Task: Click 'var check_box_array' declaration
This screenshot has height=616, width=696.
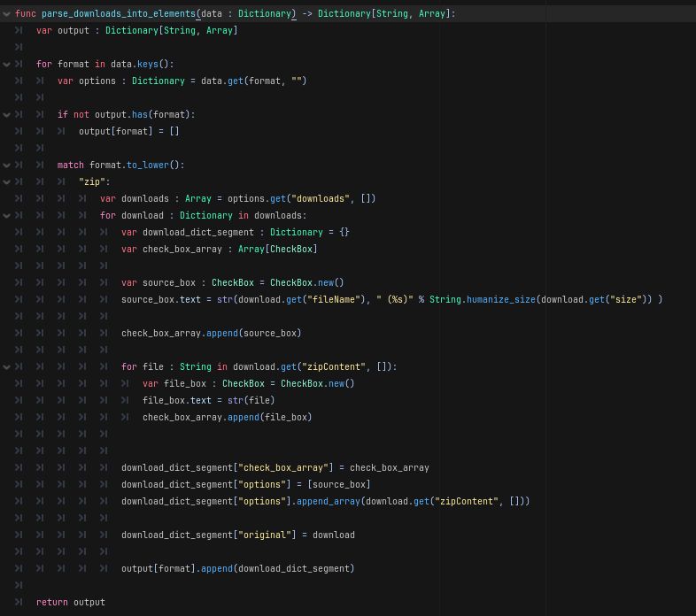Action: [220, 250]
